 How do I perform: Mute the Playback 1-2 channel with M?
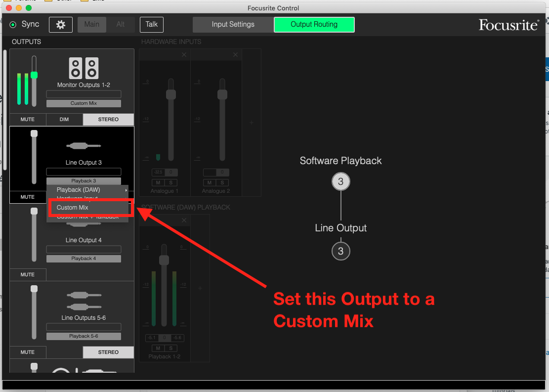coord(158,348)
